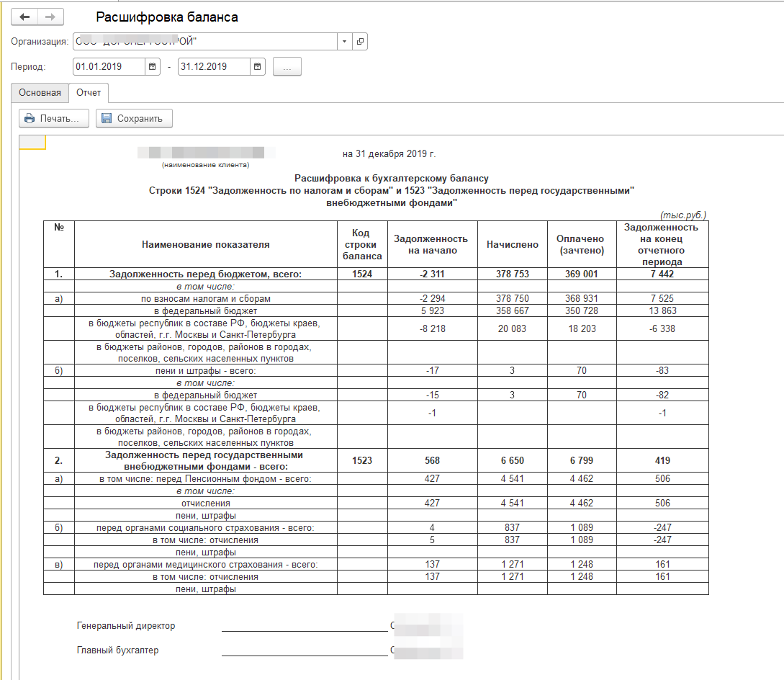Click the title 'Расшифровка к бухгалтерскому балансу'
The width and height of the screenshot is (784, 680).
pos(392,178)
